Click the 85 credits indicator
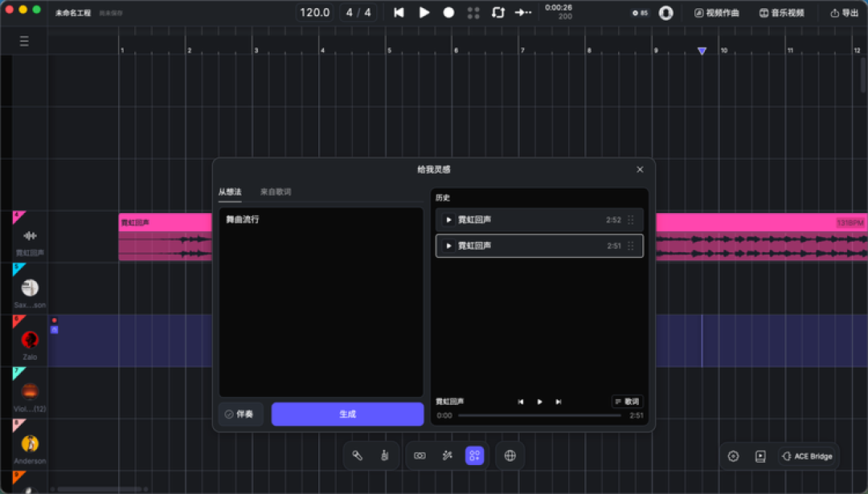This screenshot has width=868, height=494. 641,13
